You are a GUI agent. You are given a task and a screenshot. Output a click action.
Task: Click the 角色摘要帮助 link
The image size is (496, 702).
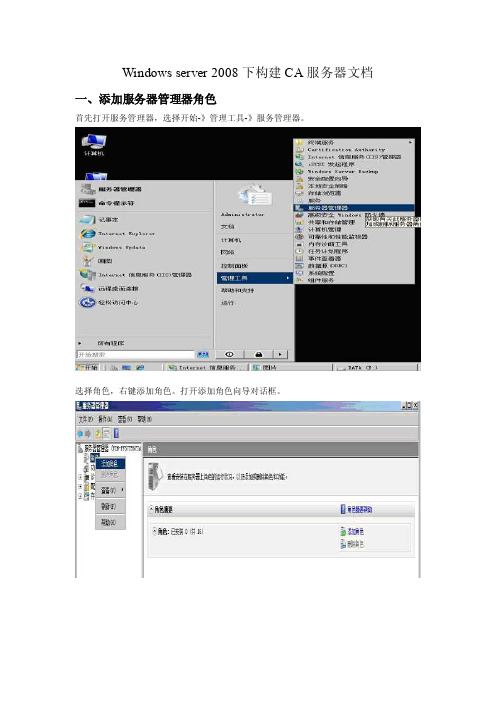[357, 509]
